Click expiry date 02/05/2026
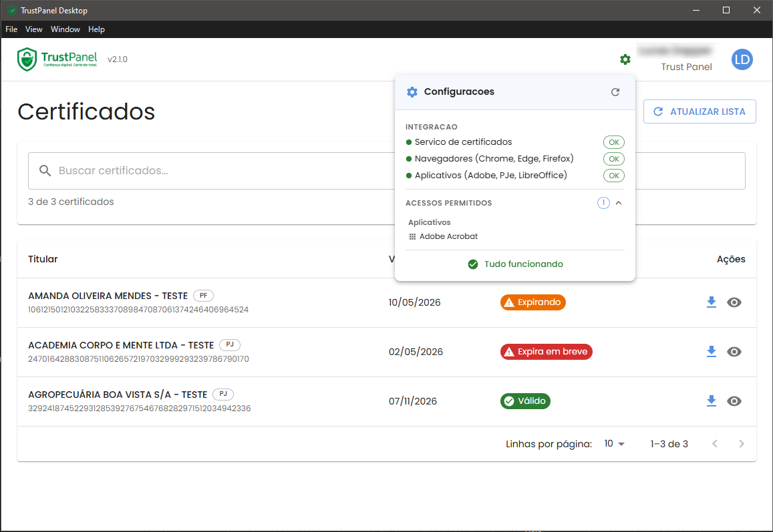Screen dimensions: 773x532 point(416,352)
